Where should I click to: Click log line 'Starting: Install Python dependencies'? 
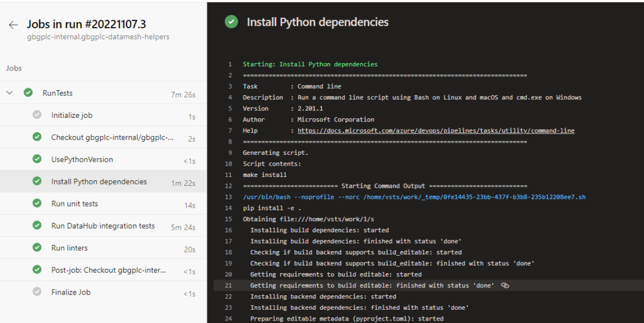310,64
